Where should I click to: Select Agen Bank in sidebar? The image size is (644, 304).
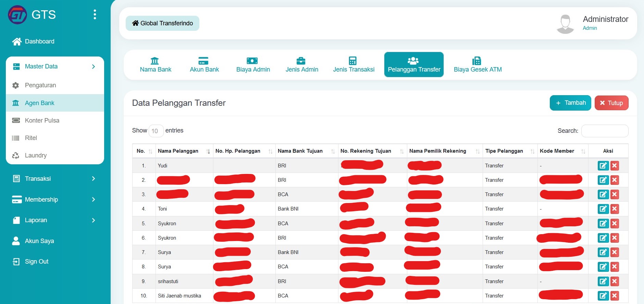55,103
